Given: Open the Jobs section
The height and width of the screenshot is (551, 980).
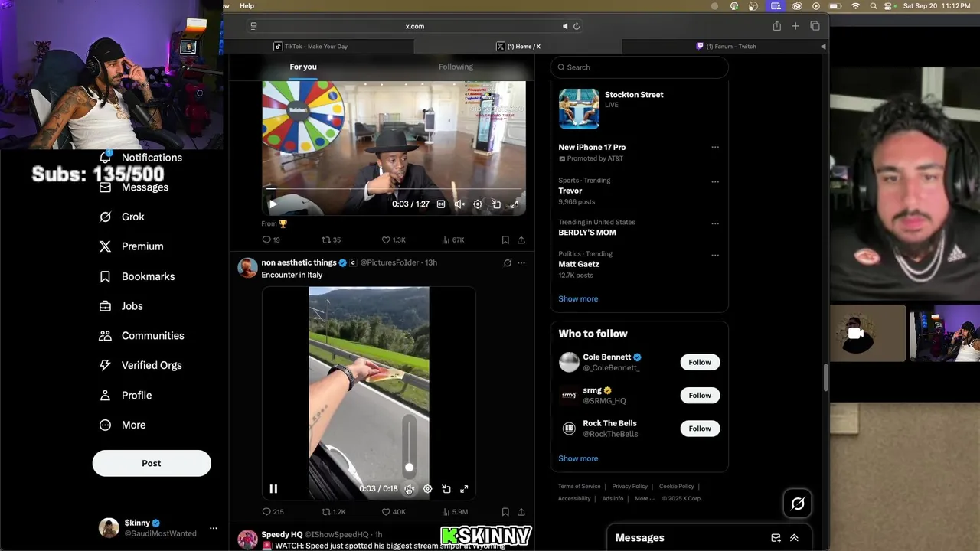Looking at the screenshot, I should click(x=122, y=306).
